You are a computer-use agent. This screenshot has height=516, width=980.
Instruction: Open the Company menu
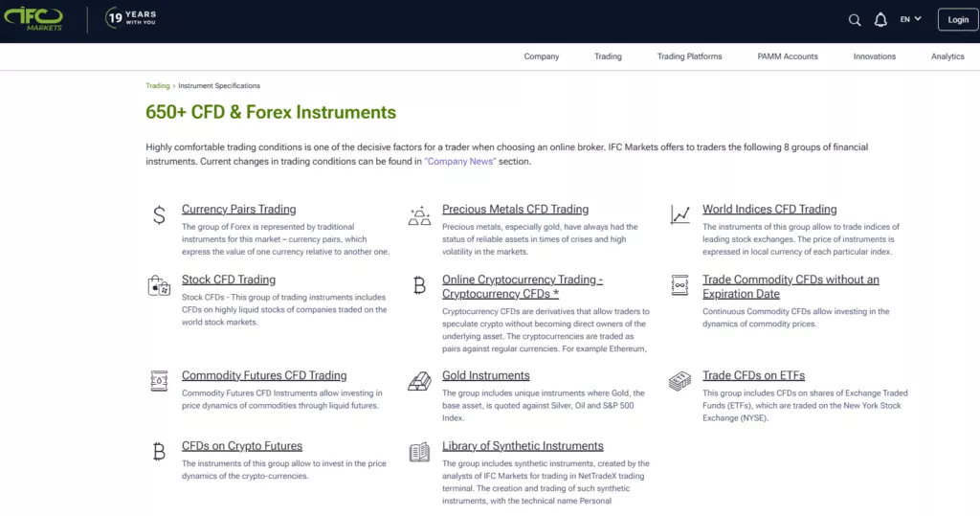[x=542, y=56]
